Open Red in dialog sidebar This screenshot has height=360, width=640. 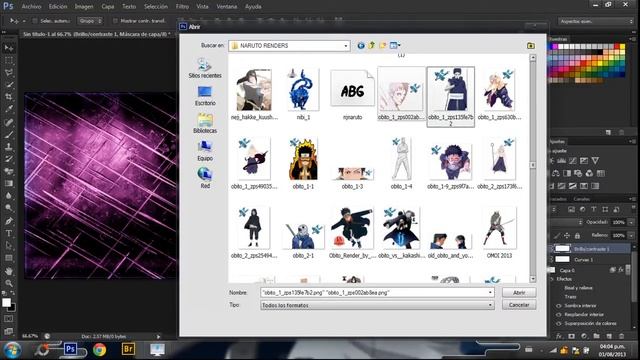pyautogui.click(x=205, y=178)
